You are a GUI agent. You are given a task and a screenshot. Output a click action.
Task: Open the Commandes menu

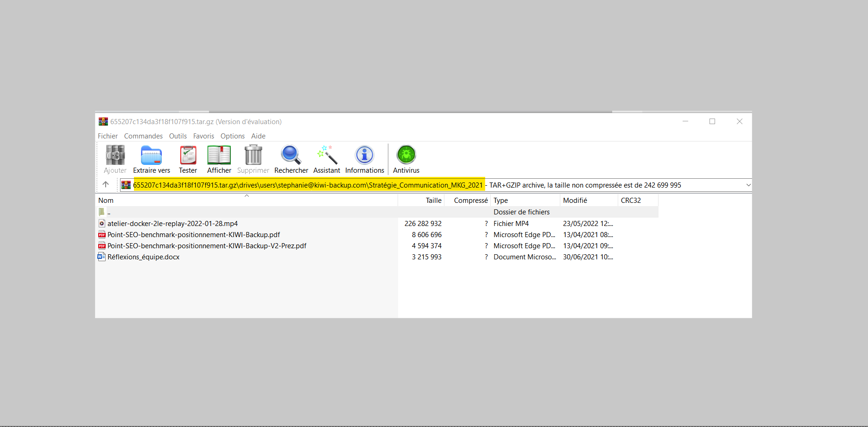[x=143, y=136]
